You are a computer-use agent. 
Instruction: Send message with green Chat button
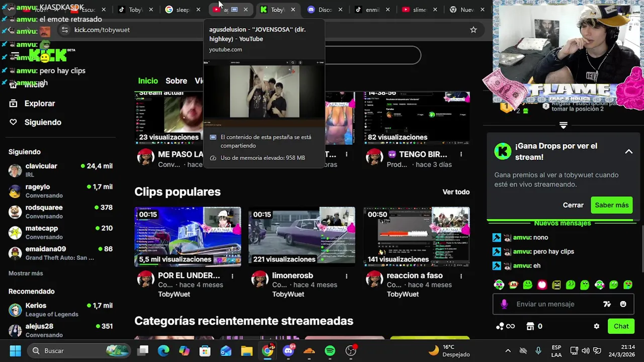pyautogui.click(x=621, y=326)
